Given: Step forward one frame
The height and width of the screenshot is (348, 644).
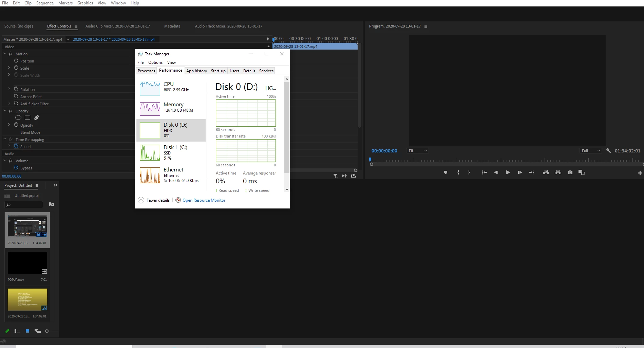Looking at the screenshot, I should [x=520, y=172].
